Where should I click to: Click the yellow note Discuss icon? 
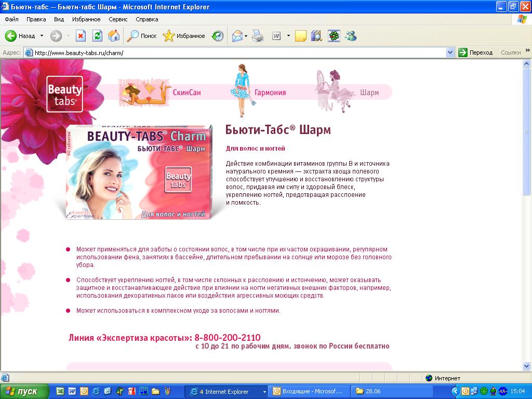(x=301, y=36)
